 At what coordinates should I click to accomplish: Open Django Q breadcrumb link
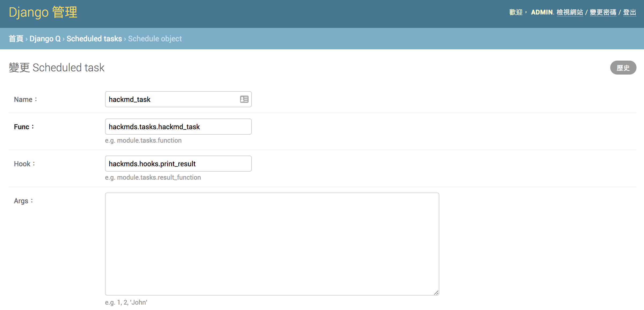coord(45,39)
